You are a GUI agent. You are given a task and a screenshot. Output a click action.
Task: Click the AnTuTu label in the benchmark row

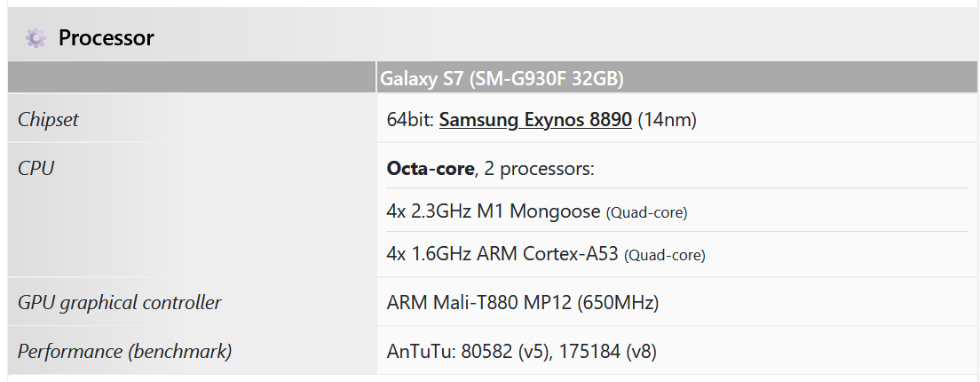coord(420,352)
